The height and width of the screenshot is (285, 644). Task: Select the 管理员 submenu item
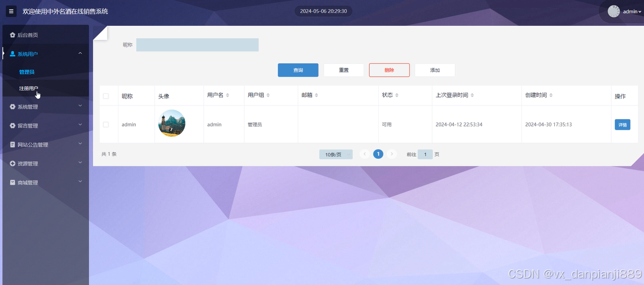(27, 72)
